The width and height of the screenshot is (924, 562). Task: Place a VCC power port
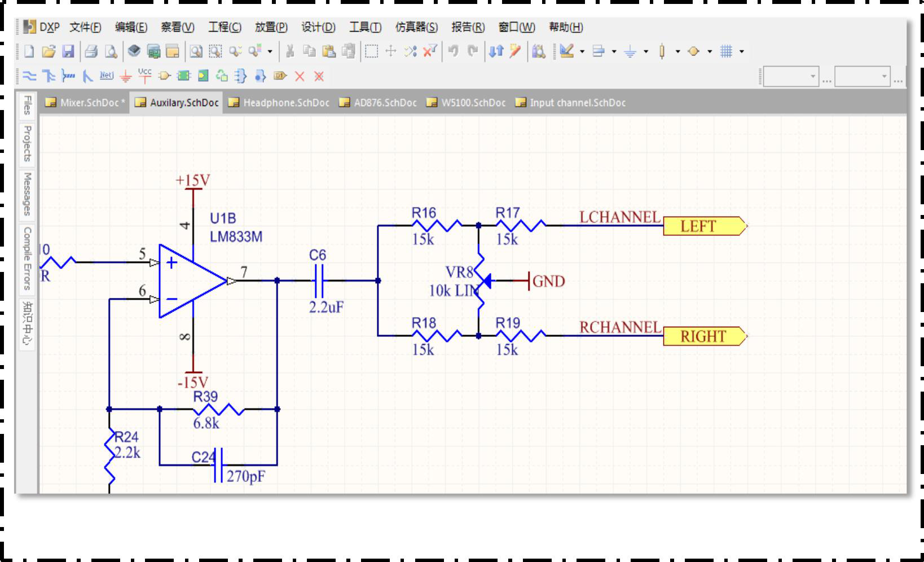(145, 76)
